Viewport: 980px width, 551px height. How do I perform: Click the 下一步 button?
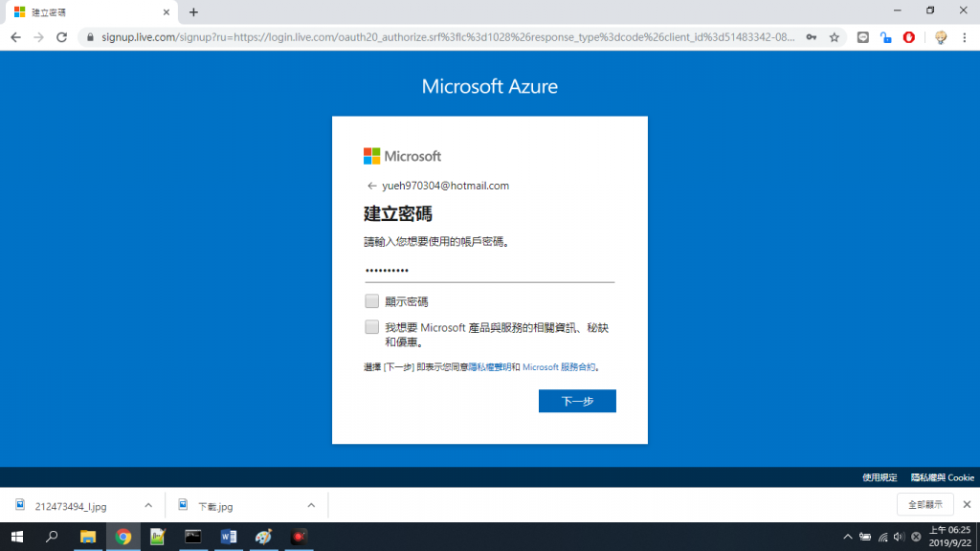[x=577, y=401]
